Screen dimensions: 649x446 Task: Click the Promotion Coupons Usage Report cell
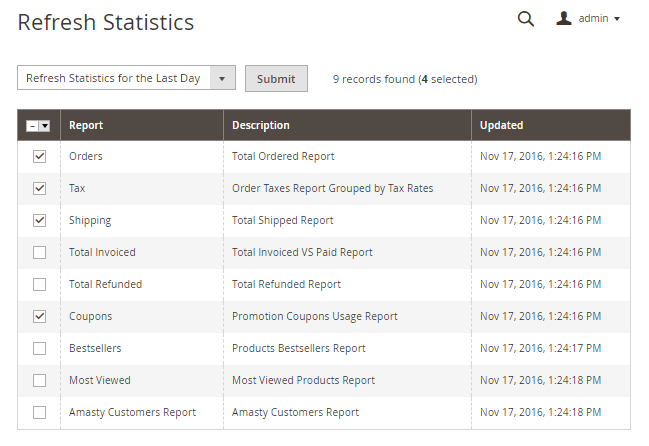[x=315, y=317]
